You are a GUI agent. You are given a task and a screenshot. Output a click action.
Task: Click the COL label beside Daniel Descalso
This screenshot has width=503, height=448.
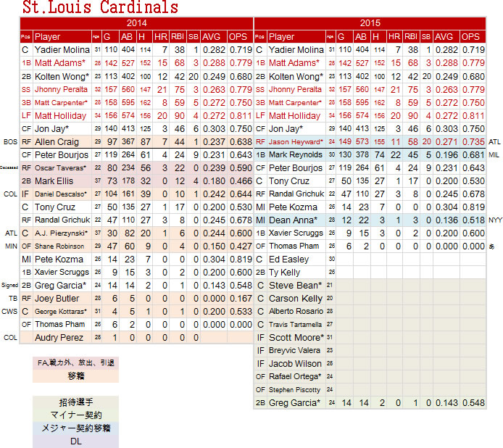(11, 194)
